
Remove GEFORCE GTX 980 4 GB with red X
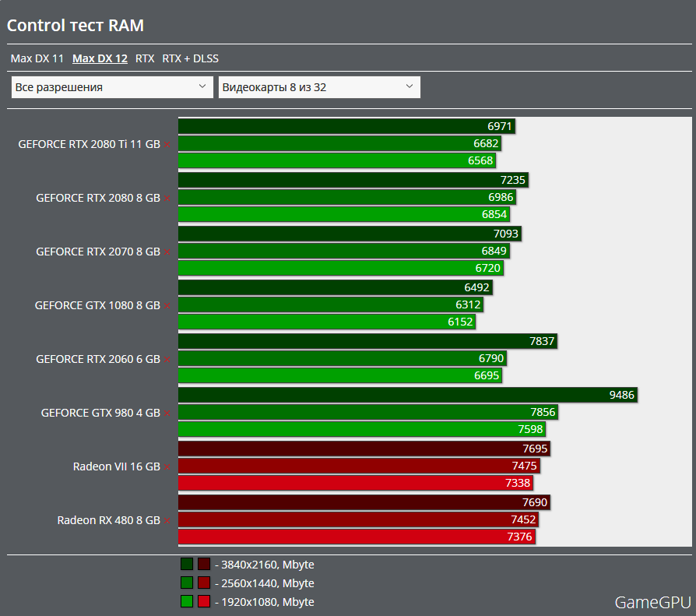tap(167, 413)
